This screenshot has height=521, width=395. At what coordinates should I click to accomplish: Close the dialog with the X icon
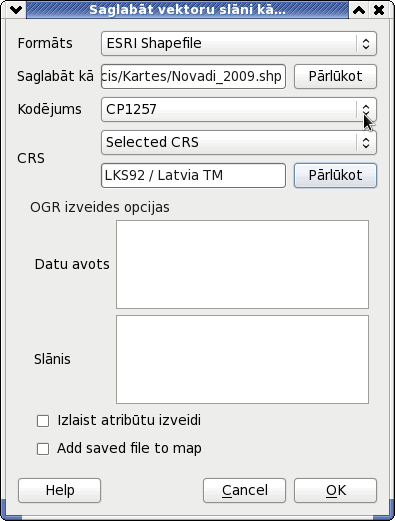coord(379,10)
